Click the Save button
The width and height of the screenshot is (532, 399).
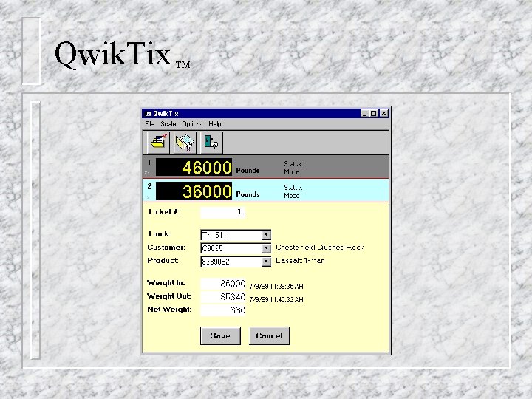[x=220, y=336]
